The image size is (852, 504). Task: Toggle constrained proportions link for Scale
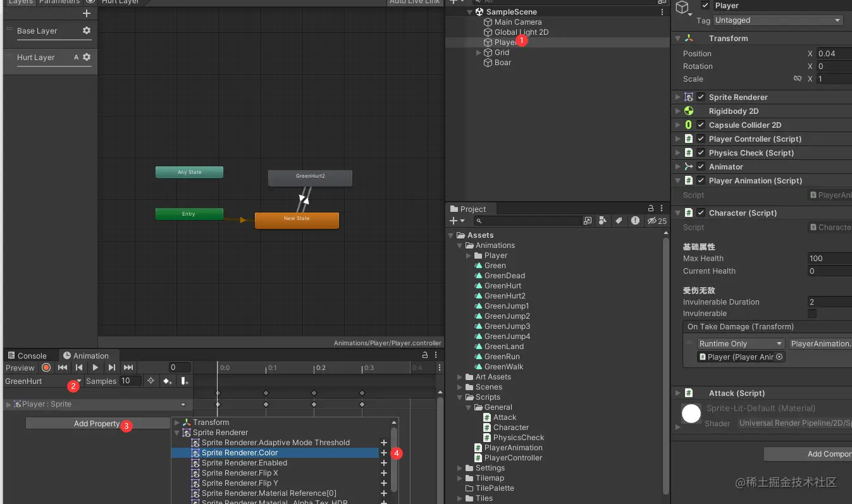[x=798, y=79]
